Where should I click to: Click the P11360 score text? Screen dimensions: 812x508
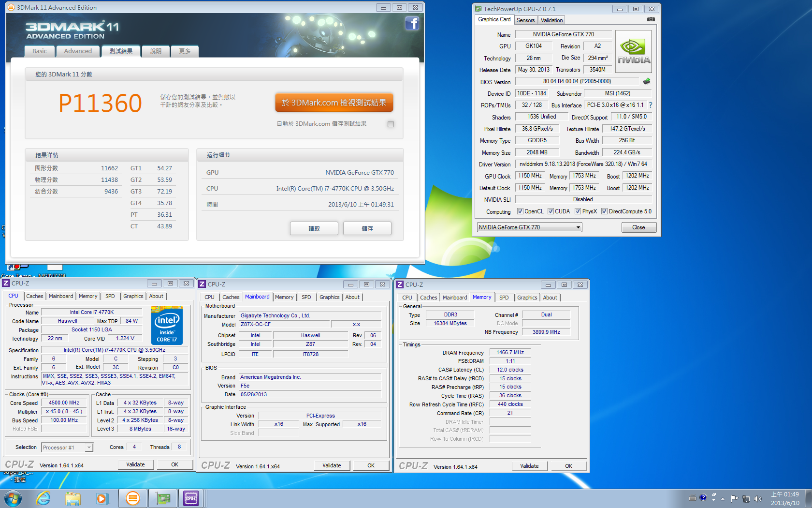(100, 103)
